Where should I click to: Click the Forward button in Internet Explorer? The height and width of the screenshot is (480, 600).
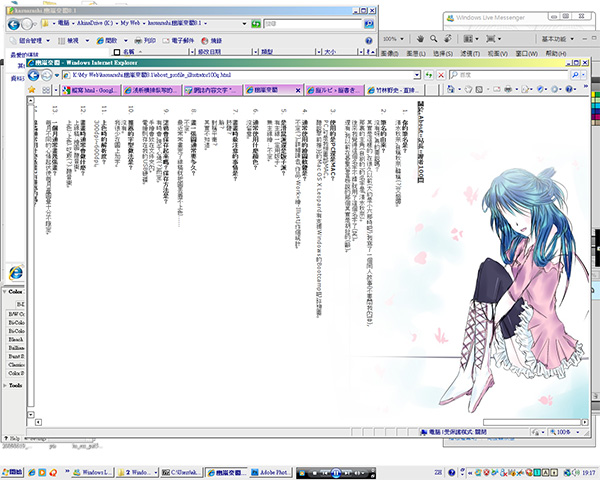(x=46, y=75)
